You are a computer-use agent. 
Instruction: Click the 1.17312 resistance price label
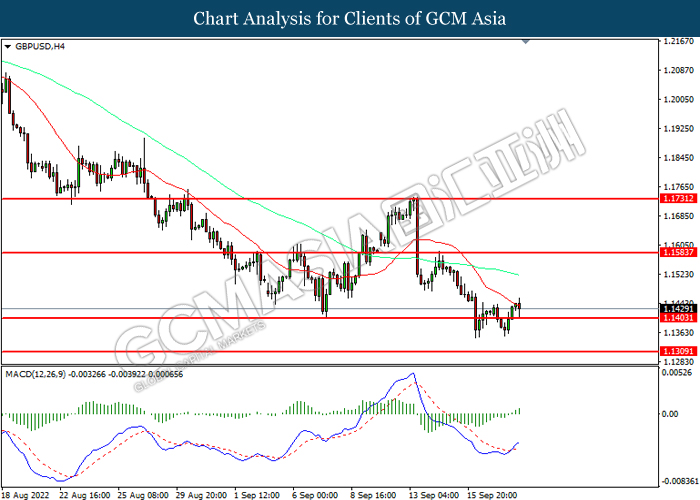click(678, 198)
